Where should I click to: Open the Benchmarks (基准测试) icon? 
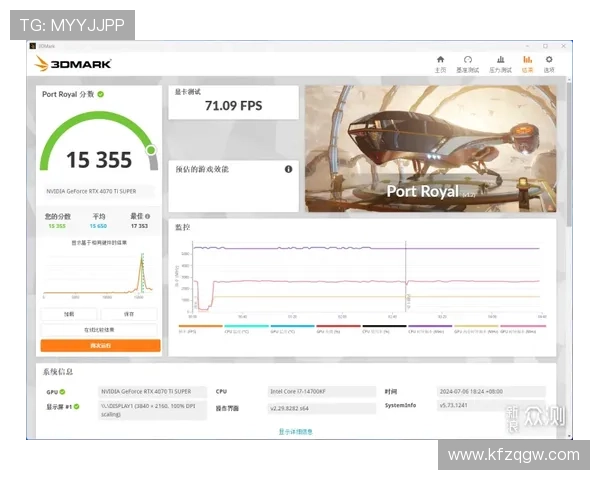click(468, 63)
